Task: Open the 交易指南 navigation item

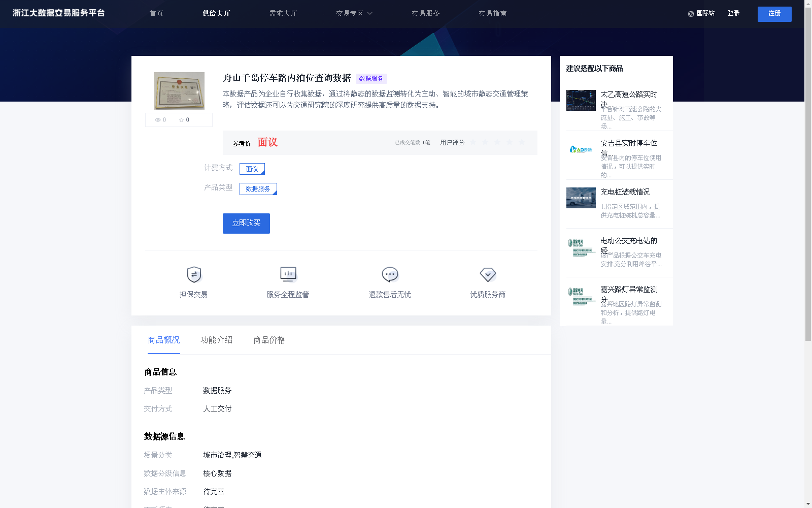Action: (x=492, y=14)
